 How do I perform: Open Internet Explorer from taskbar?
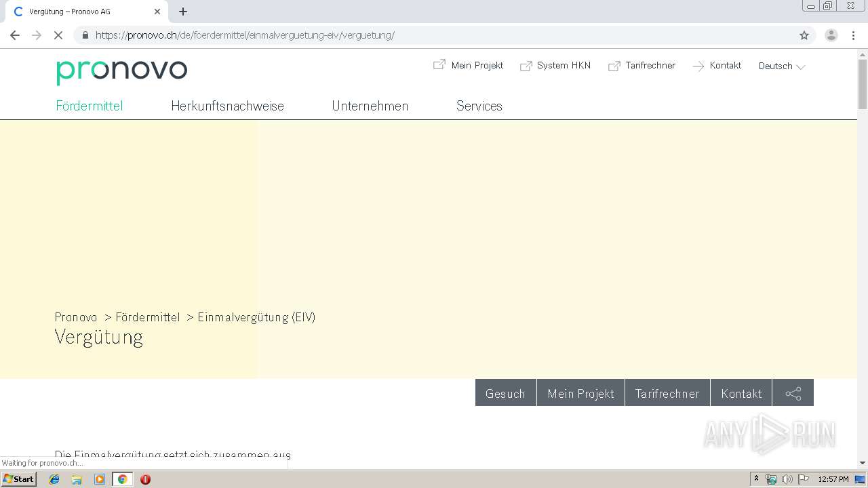[x=54, y=479]
